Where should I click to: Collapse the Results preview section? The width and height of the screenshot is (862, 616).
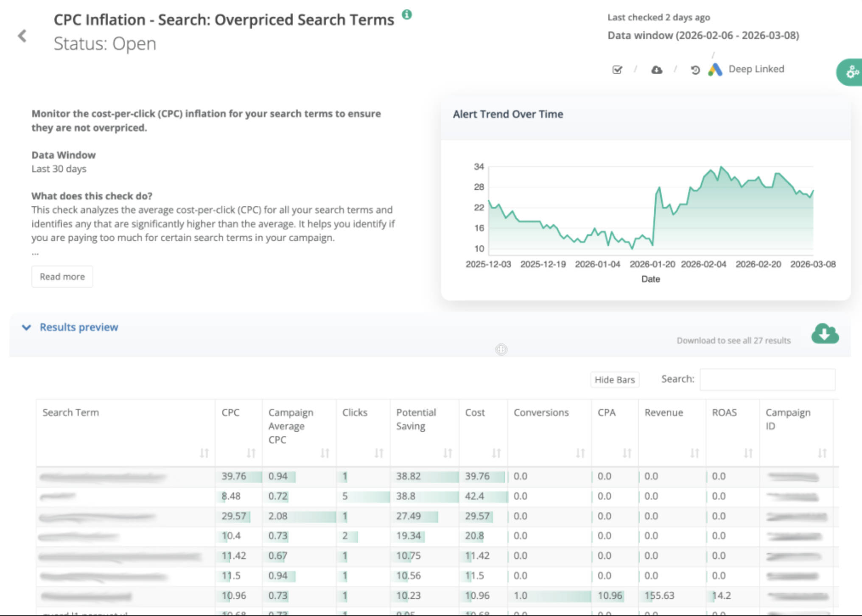tap(26, 327)
